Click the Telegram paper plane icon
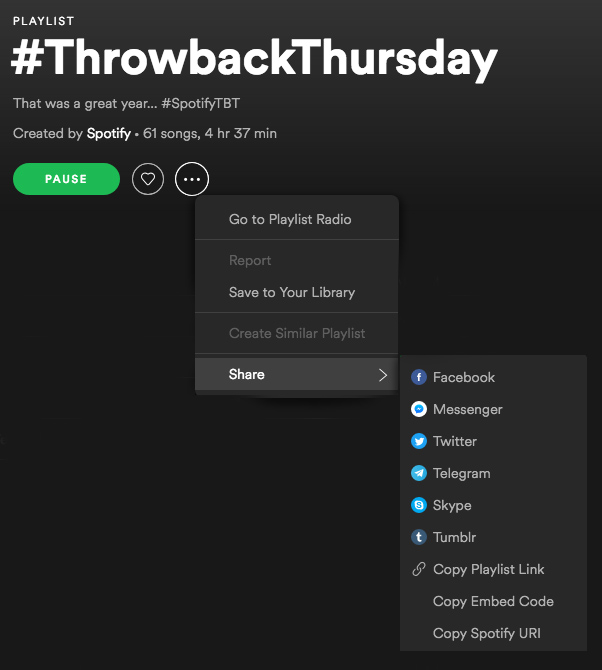The image size is (602, 670). point(419,474)
